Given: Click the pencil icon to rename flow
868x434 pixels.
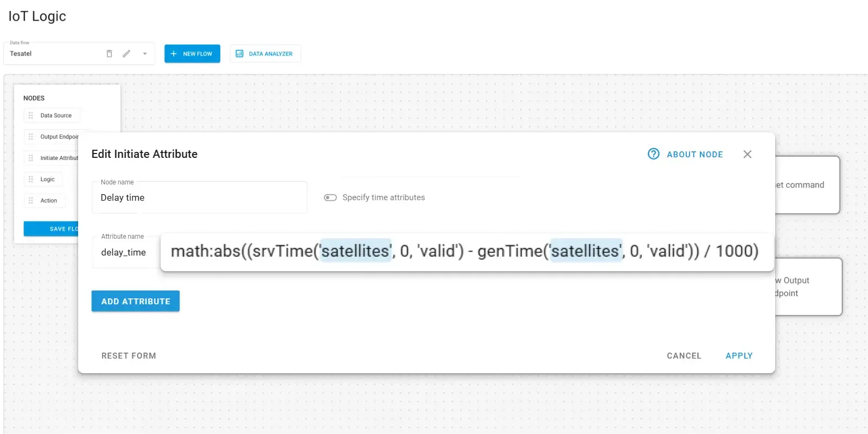Looking at the screenshot, I should tap(126, 54).
